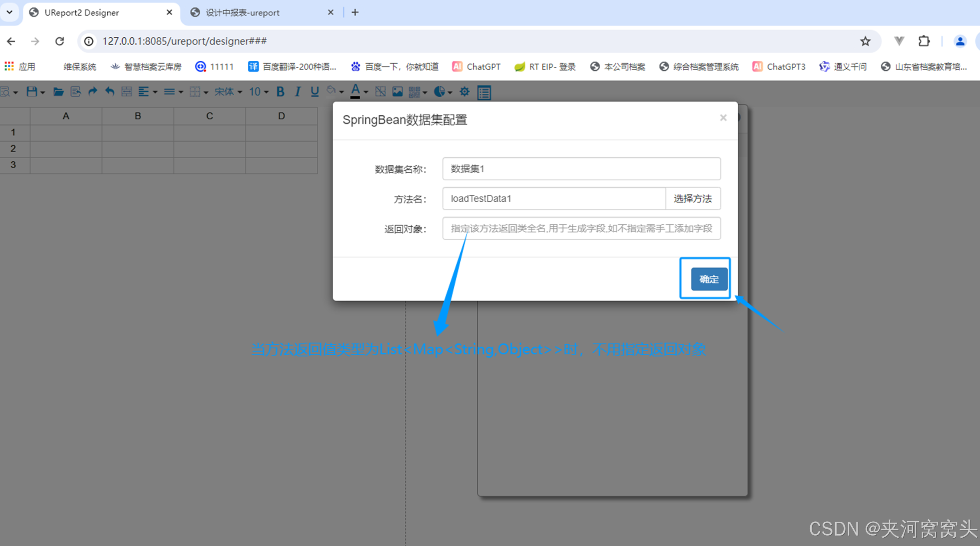Toggle underline text formatting
The height and width of the screenshot is (546, 980).
tap(315, 92)
